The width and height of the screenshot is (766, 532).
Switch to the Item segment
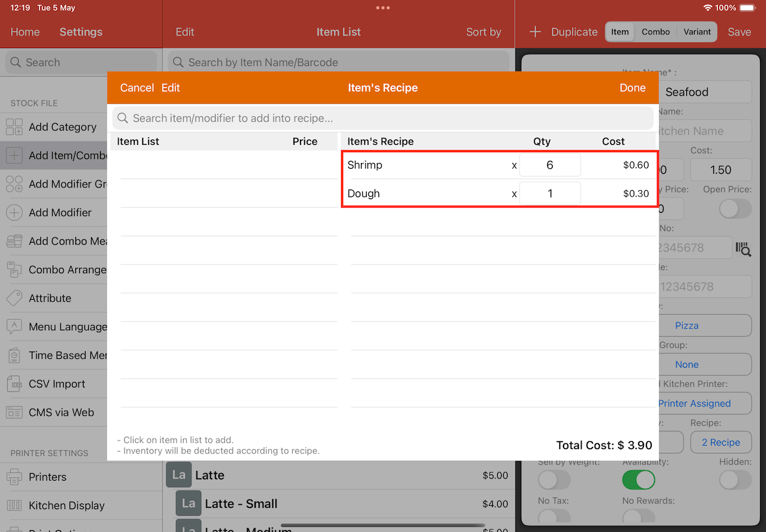pyautogui.click(x=620, y=32)
